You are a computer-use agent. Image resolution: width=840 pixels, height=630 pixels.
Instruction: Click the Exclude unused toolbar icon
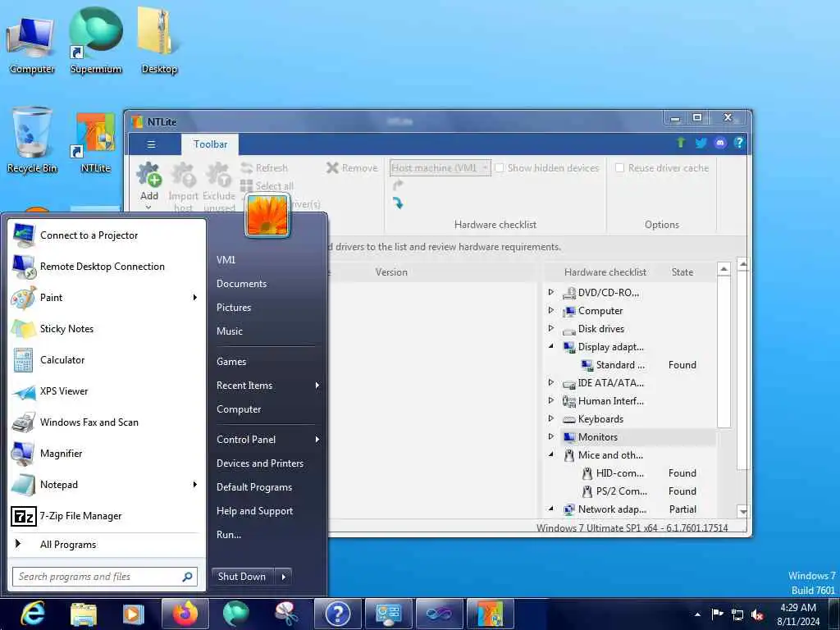(x=218, y=175)
